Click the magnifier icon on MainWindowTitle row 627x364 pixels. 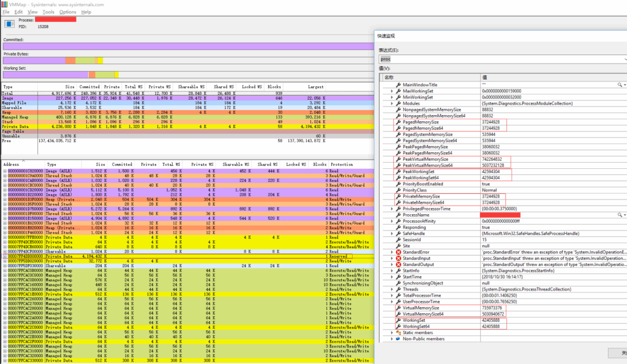[618, 84]
